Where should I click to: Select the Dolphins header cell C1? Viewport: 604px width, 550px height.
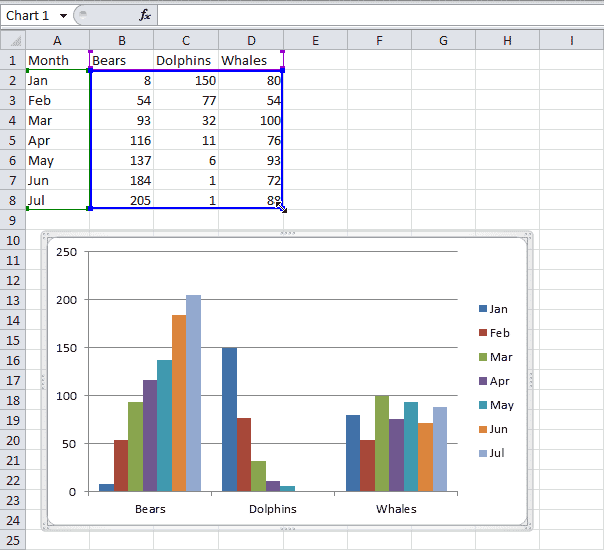coord(185,60)
